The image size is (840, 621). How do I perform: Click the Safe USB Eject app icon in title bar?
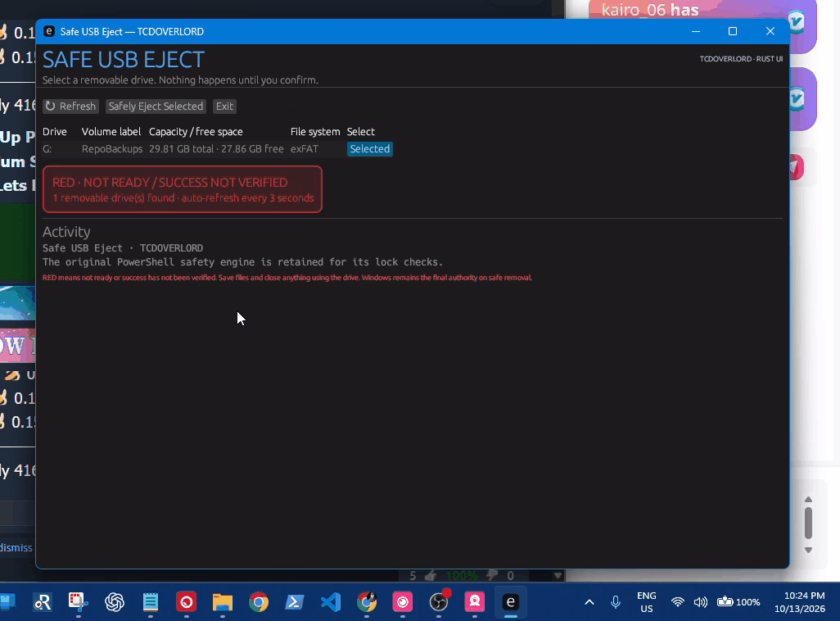click(x=49, y=31)
